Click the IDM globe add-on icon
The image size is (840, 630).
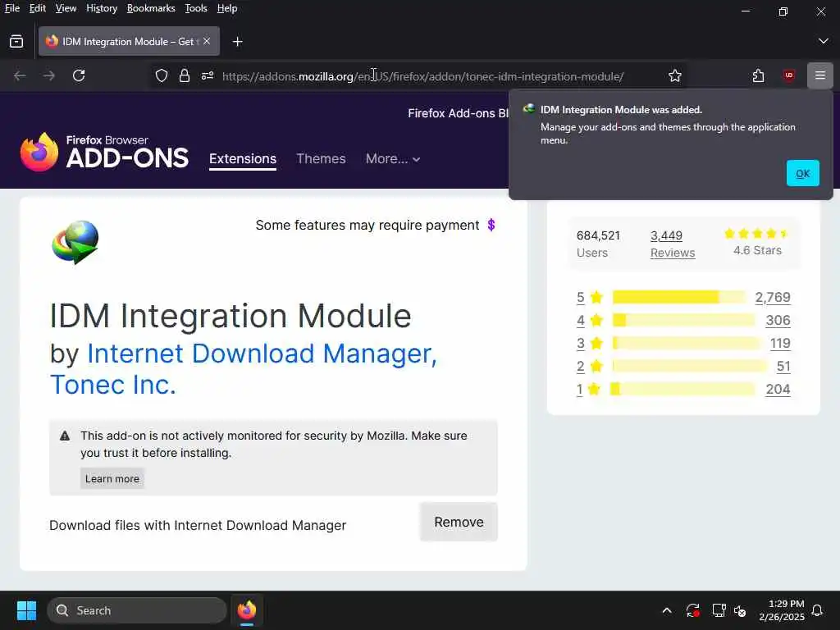click(x=75, y=242)
